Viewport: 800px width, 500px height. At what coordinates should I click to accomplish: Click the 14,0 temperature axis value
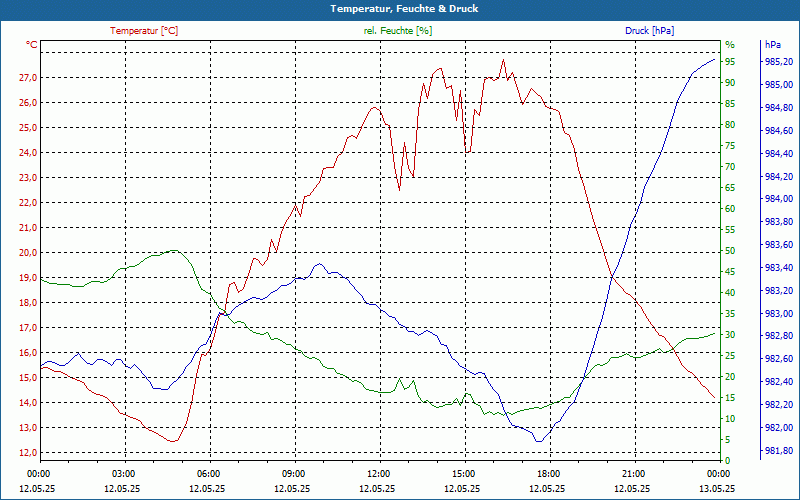click(28, 403)
